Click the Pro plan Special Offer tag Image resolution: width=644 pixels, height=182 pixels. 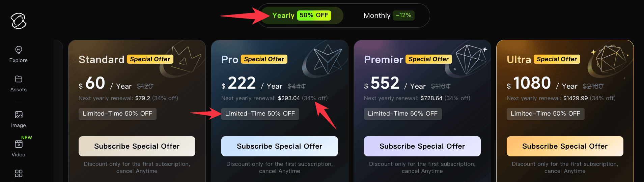pyautogui.click(x=264, y=59)
